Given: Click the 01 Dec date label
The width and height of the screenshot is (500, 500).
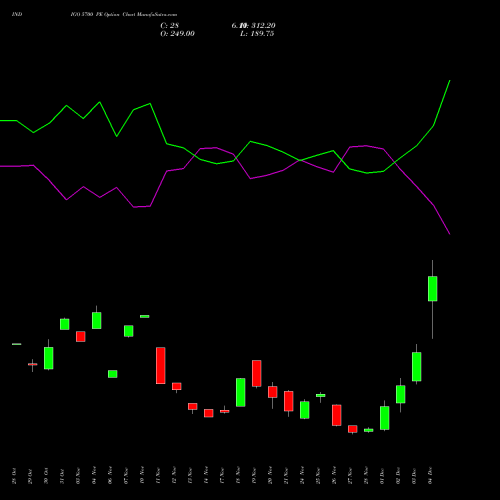Looking at the screenshot, I should tap(382, 475).
